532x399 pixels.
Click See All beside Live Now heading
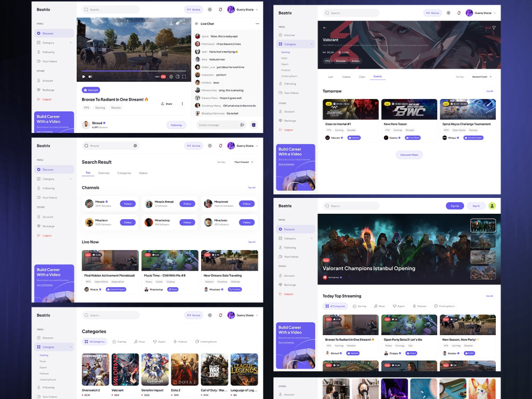tap(252, 242)
